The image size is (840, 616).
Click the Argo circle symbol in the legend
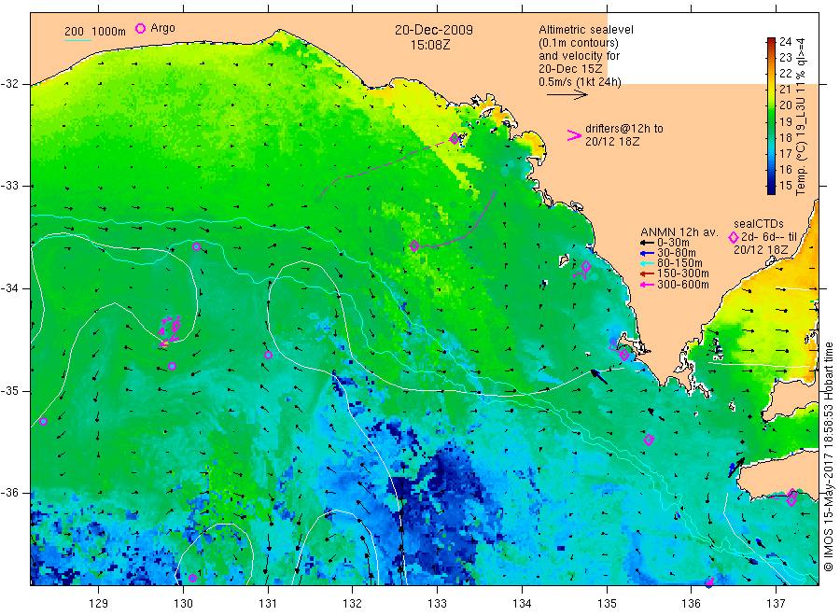coord(140,28)
